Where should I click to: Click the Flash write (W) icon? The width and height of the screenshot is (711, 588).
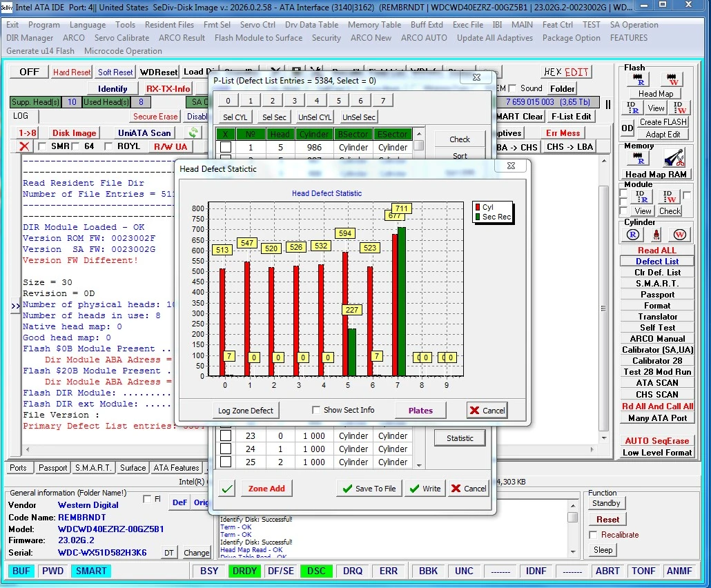[x=672, y=79]
